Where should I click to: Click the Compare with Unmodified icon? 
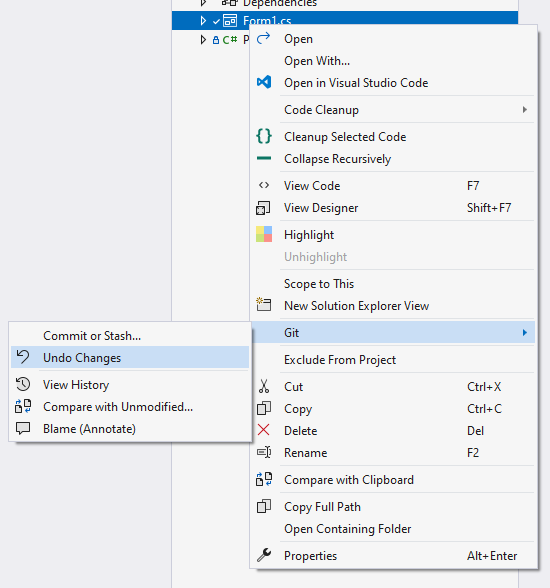click(x=23, y=406)
